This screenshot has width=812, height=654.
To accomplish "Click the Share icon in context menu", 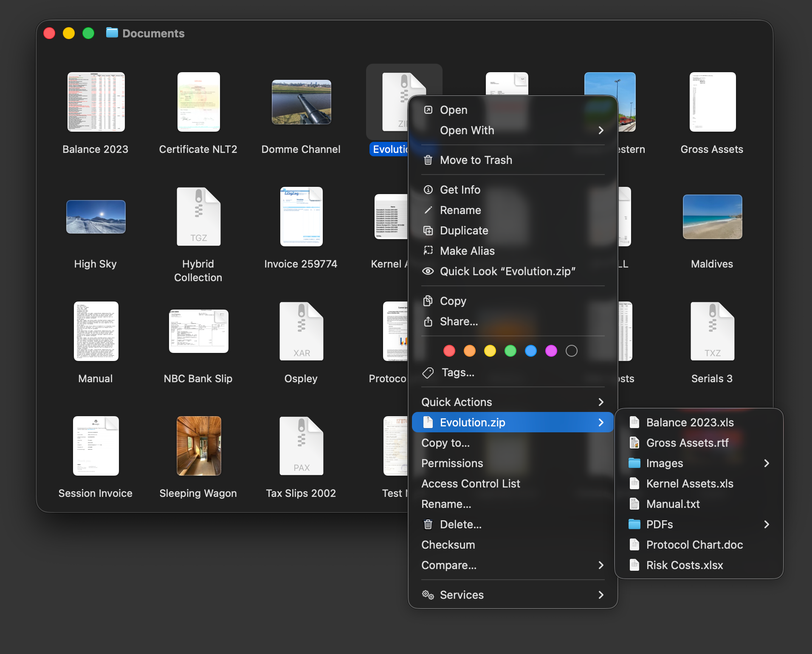I will click(428, 321).
